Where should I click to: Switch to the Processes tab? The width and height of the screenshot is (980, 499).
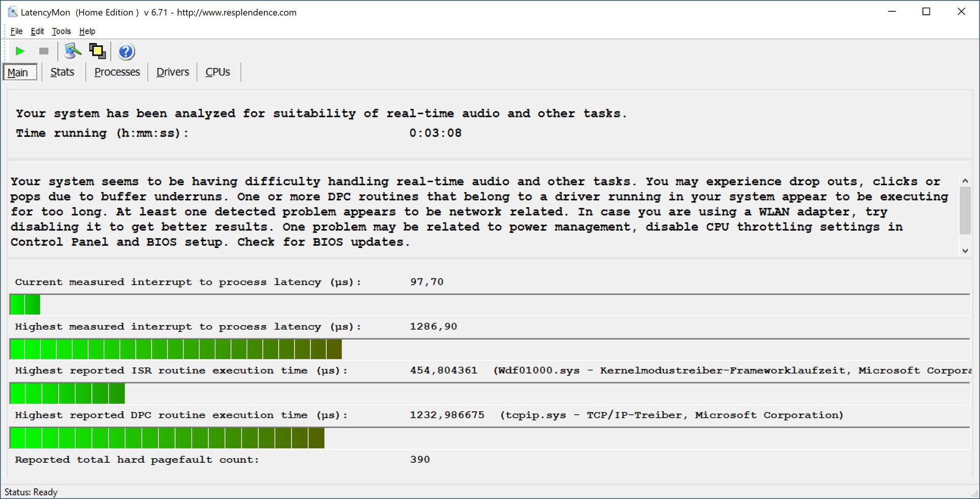point(117,72)
